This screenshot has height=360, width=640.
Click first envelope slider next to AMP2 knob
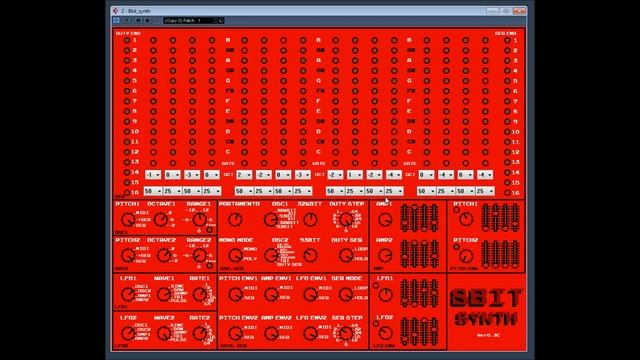405,254
